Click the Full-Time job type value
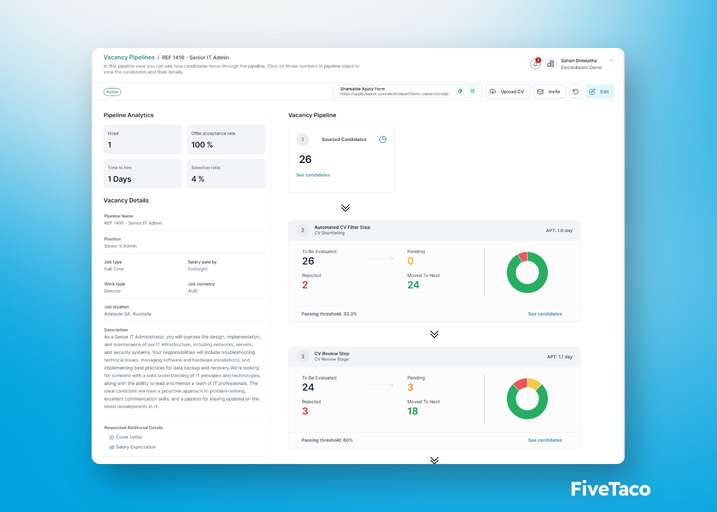The width and height of the screenshot is (717, 512). pyautogui.click(x=114, y=269)
